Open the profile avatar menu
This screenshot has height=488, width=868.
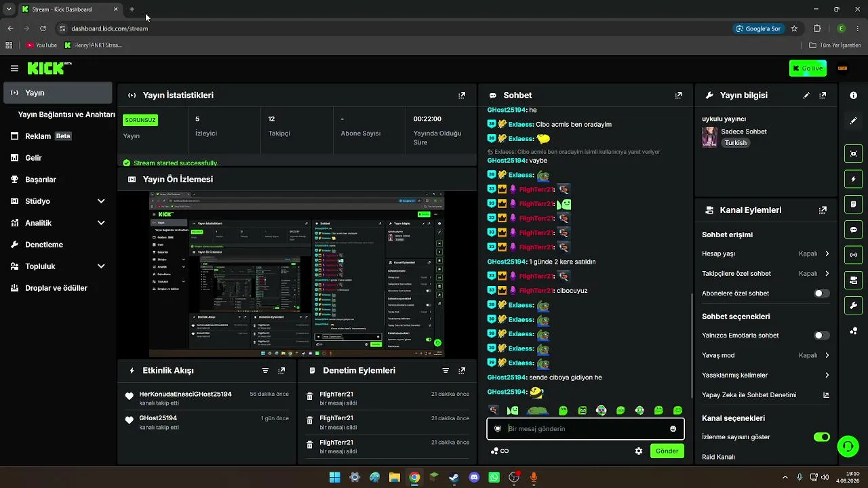click(x=842, y=68)
